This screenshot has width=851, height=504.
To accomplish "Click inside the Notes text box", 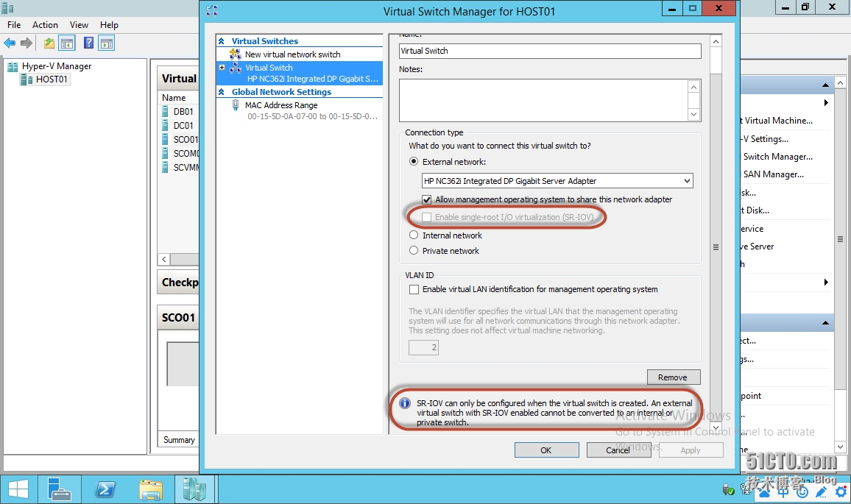I will 543,100.
